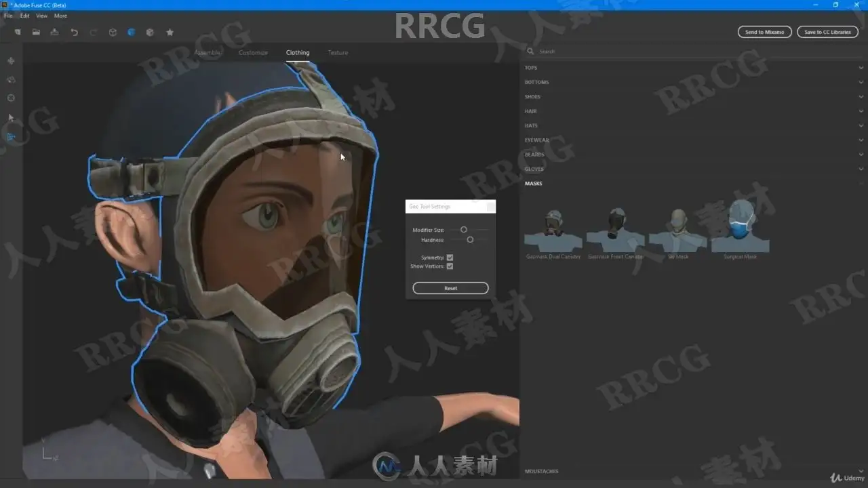Open the View menu

[x=41, y=16]
